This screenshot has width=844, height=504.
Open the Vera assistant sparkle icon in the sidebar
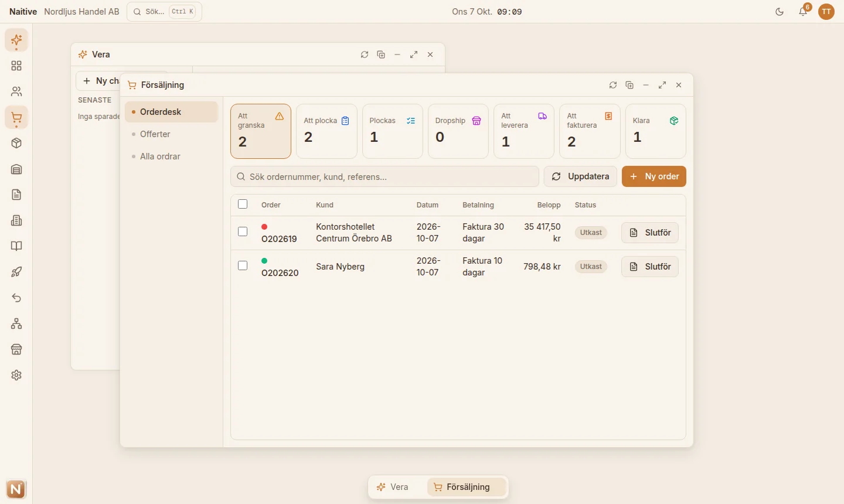(16, 40)
